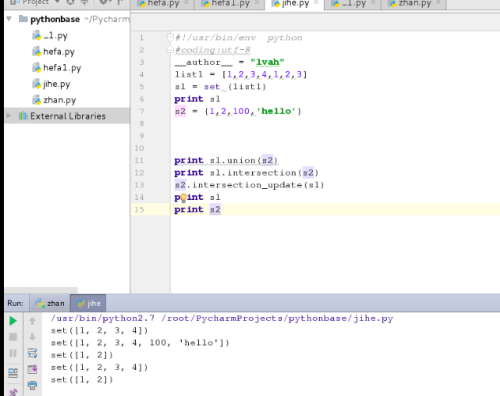Click the up stack trace arrow
The width and height of the screenshot is (500, 396).
click(32, 321)
